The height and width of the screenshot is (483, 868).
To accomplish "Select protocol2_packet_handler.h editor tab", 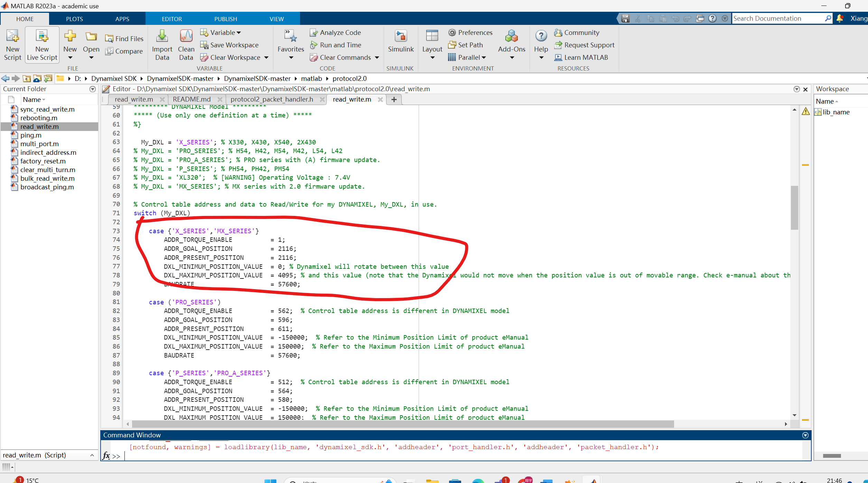I will 272,100.
